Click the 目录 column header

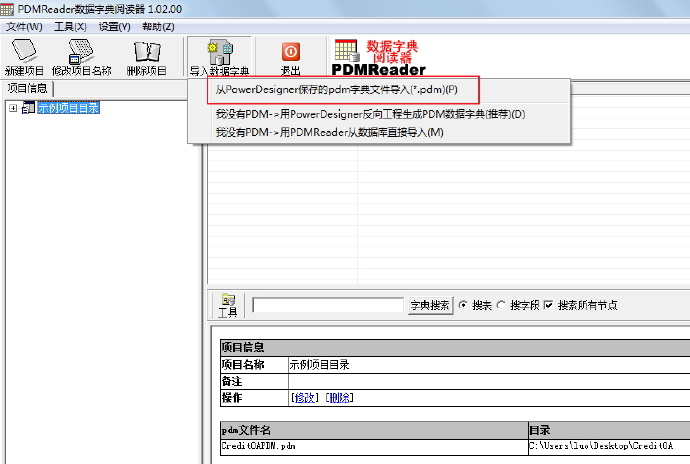[x=609, y=430]
